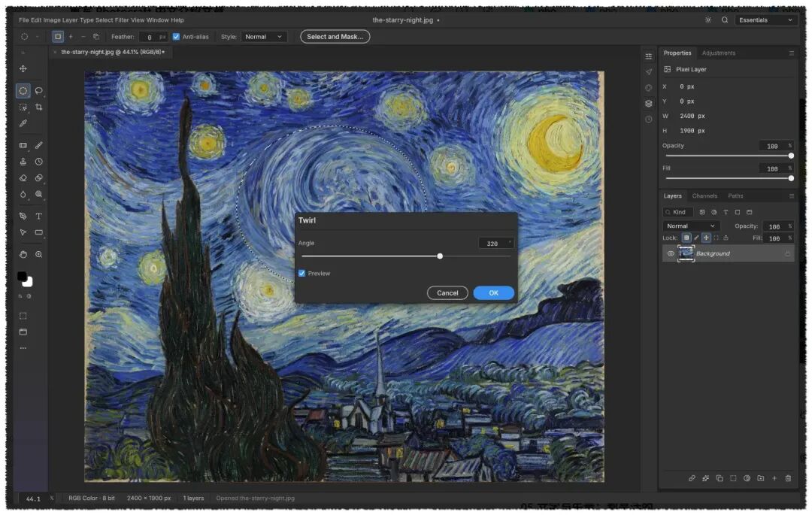Image resolution: width=812 pixels, height=515 pixels.
Task: Click the search magnifier icon at top
Action: 725,20
